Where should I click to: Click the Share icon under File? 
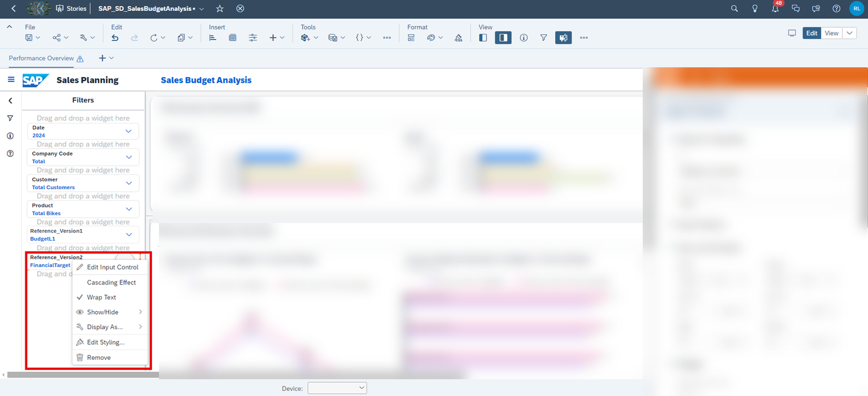click(57, 37)
